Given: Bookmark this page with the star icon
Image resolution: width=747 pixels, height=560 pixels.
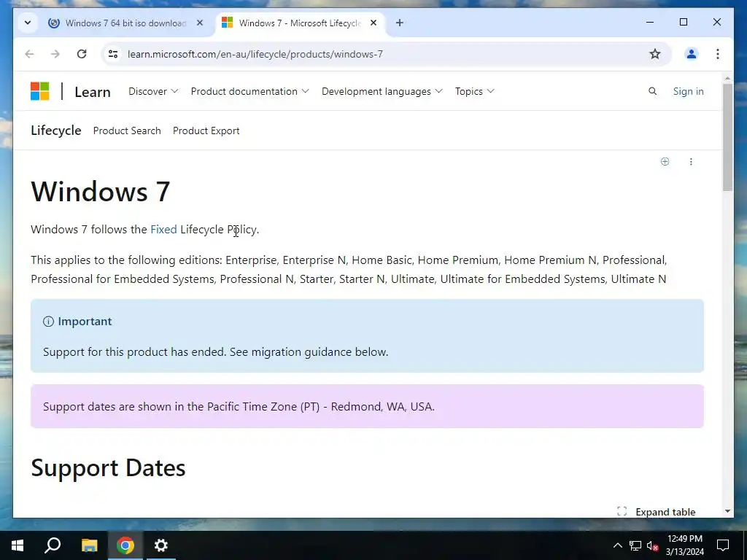Looking at the screenshot, I should coord(655,54).
